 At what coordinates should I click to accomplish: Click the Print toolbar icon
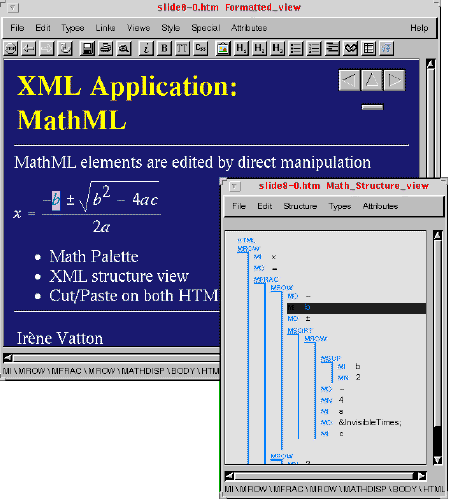(x=106, y=49)
